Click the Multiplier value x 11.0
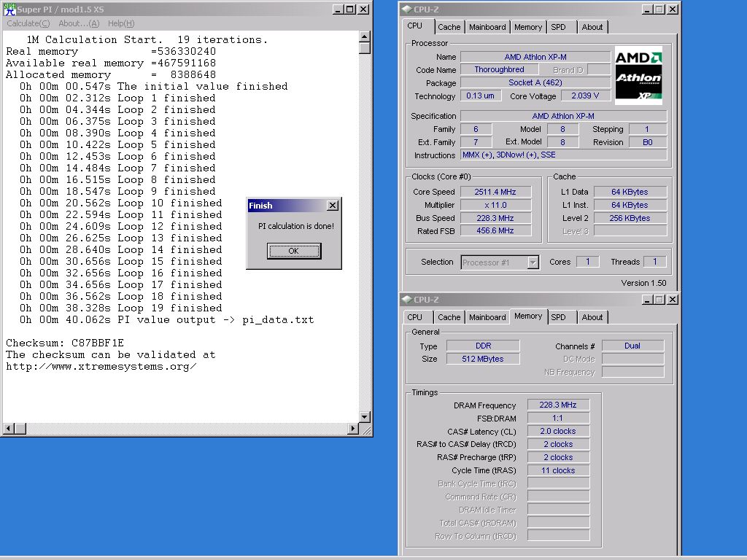Image resolution: width=747 pixels, height=560 pixels. (495, 205)
